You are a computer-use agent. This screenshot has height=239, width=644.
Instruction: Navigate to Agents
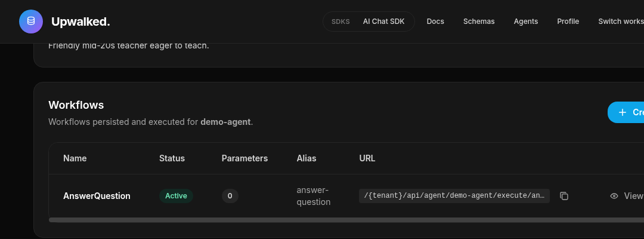(x=526, y=22)
